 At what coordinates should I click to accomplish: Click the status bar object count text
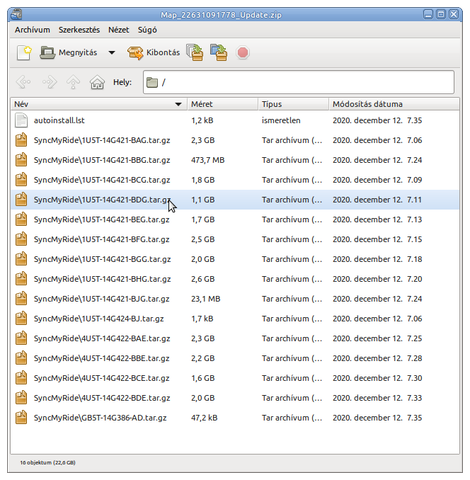48,463
